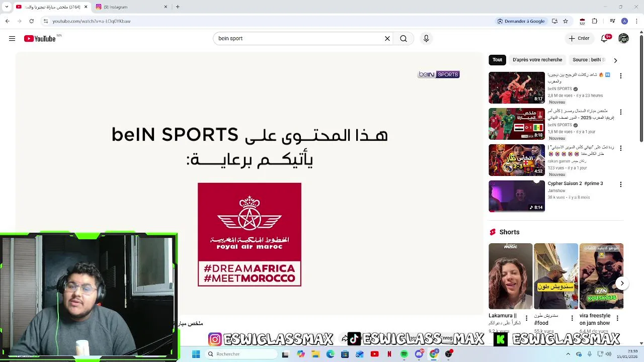Screen dimensions: 644x362
Task: Open YouTube app from taskbar
Action: pos(374,354)
